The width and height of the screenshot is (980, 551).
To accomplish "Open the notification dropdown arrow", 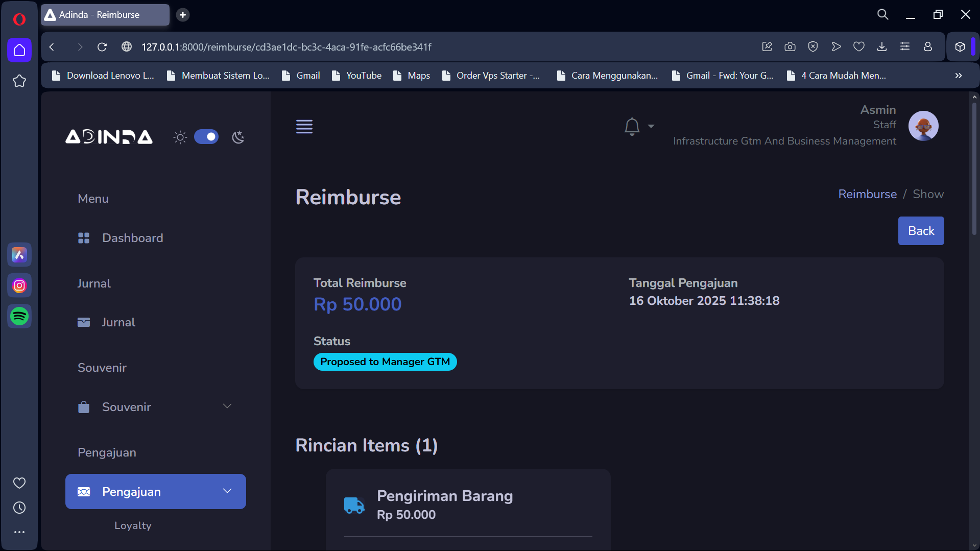I will pos(651,126).
